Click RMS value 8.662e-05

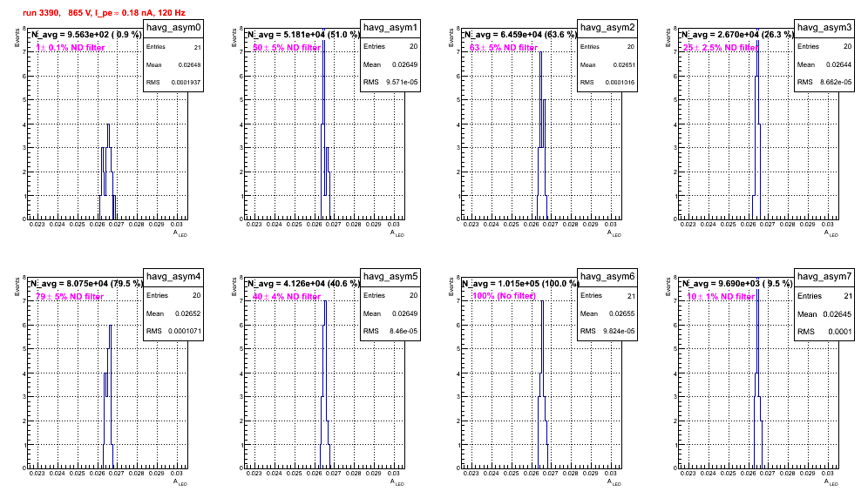[x=836, y=82]
